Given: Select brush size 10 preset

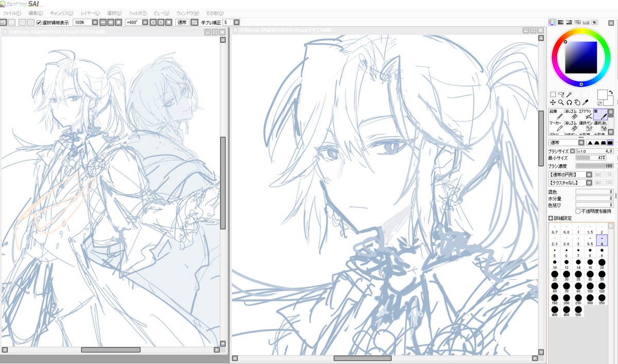Looking at the screenshot, I should [555, 264].
